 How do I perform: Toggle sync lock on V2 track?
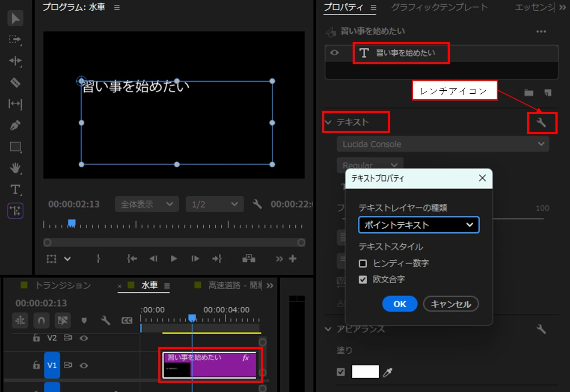pyautogui.click(x=68, y=338)
